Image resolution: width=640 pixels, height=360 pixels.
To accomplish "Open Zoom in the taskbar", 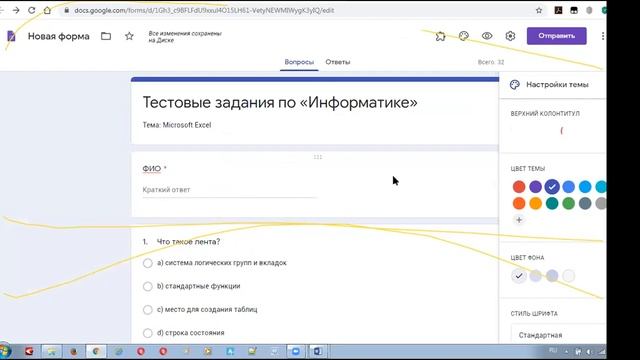I will [x=296, y=351].
